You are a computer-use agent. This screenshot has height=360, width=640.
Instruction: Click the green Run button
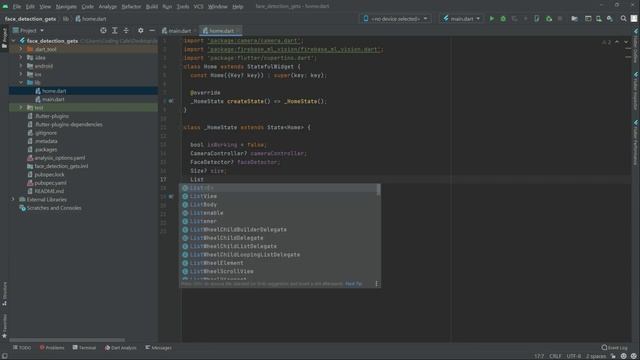coord(491,19)
